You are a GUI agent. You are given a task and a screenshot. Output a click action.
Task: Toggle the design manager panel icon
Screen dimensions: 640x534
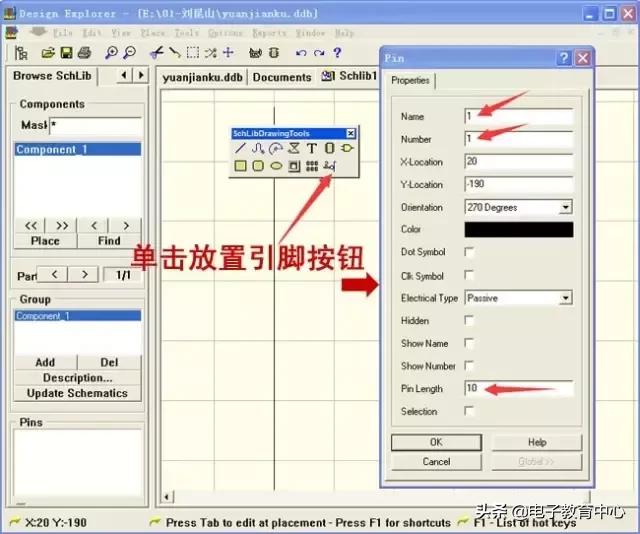point(21,53)
